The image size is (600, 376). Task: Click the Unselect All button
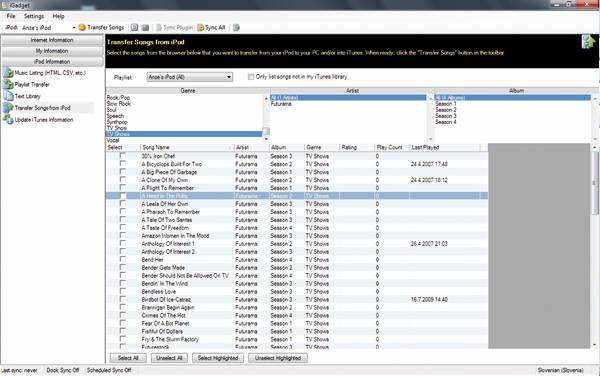[x=169, y=358]
